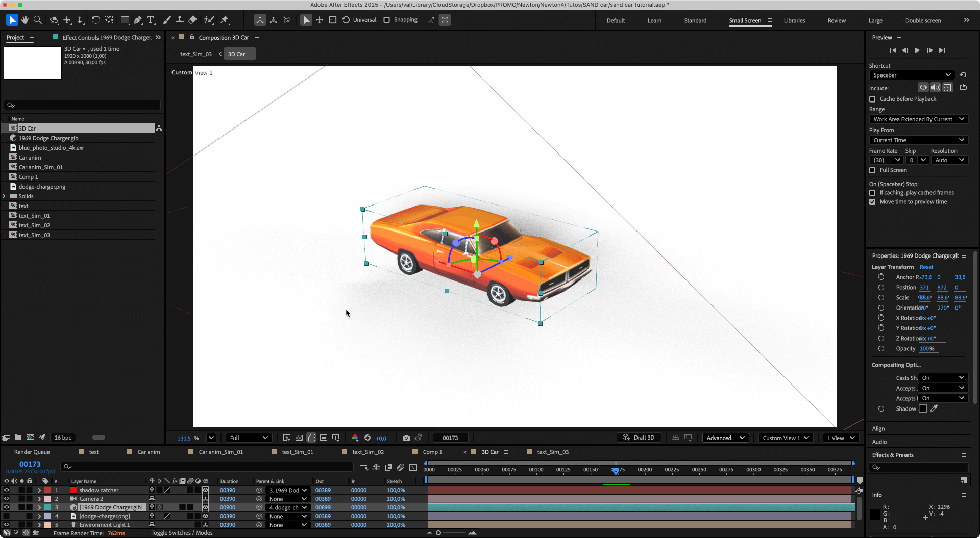Image resolution: width=980 pixels, height=538 pixels.
Task: Expand the Solids folder
Action: click(4, 196)
